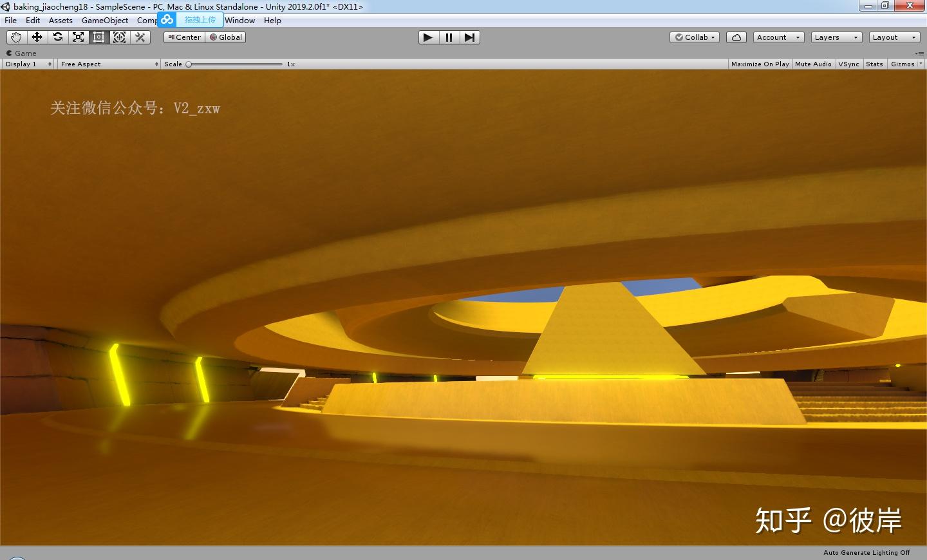The height and width of the screenshot is (560, 927).
Task: Toggle Gizmos in Game view
Action: pyautogui.click(x=903, y=64)
